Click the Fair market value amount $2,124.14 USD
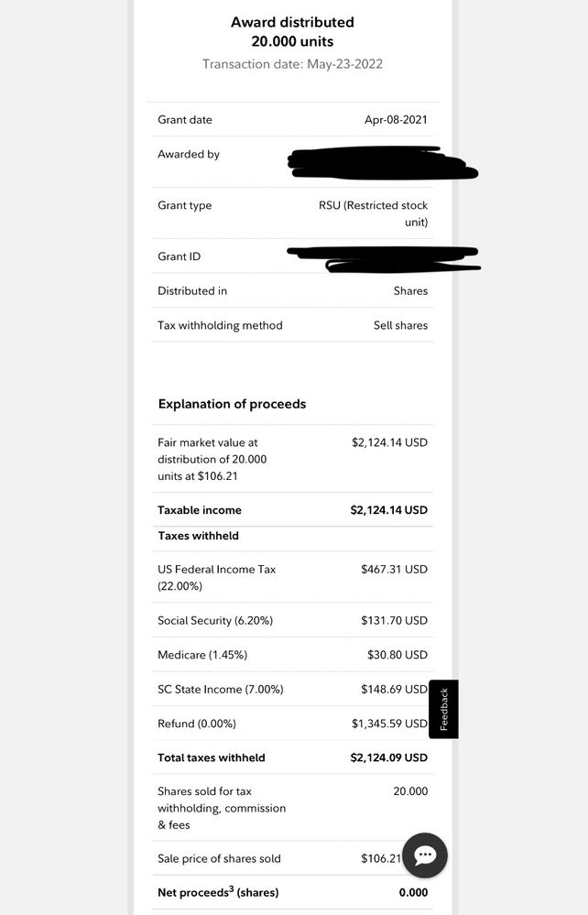Image resolution: width=588 pixels, height=915 pixels. (389, 442)
